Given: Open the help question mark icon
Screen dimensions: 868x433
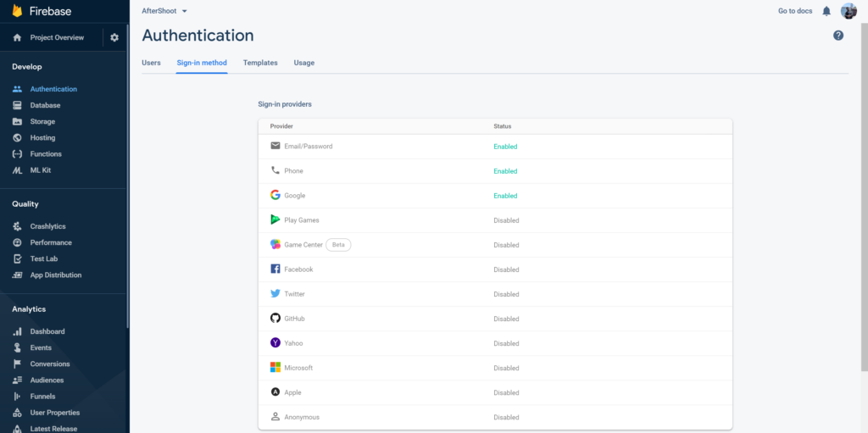Looking at the screenshot, I should point(838,36).
